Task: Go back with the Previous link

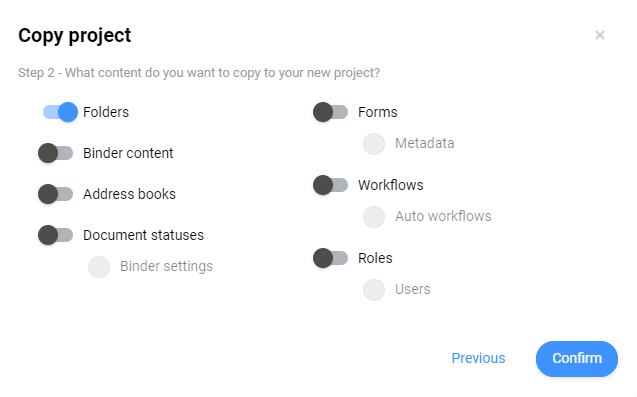Action: coord(479,358)
